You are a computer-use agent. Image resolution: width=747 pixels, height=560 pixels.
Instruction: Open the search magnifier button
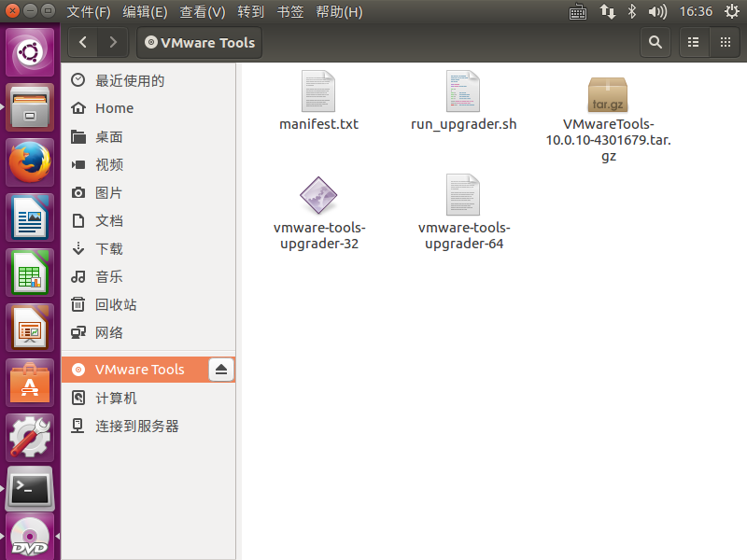tap(655, 42)
